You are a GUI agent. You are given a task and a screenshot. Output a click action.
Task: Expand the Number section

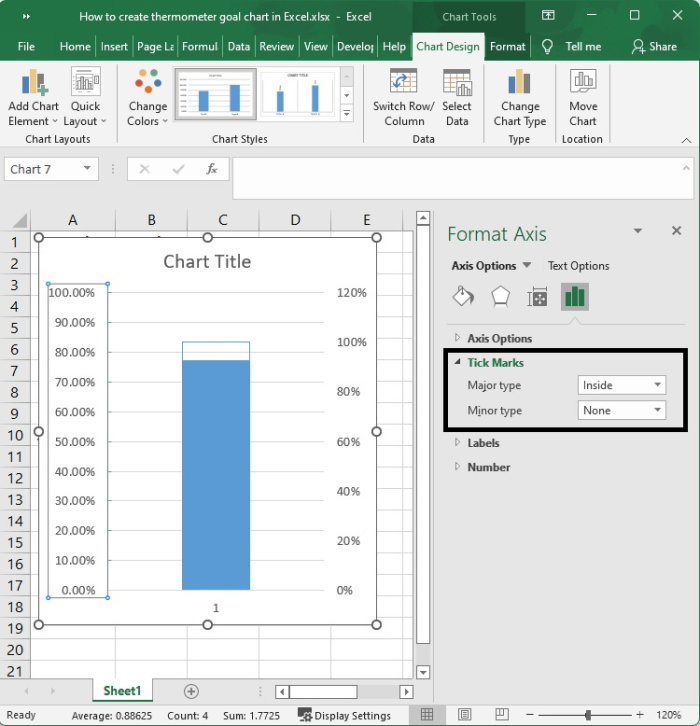pos(488,467)
